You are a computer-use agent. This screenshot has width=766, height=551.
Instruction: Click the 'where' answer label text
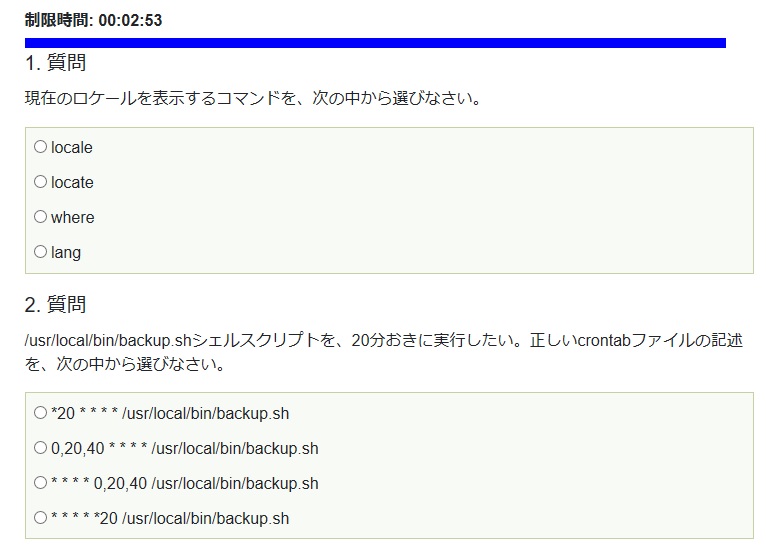73,217
